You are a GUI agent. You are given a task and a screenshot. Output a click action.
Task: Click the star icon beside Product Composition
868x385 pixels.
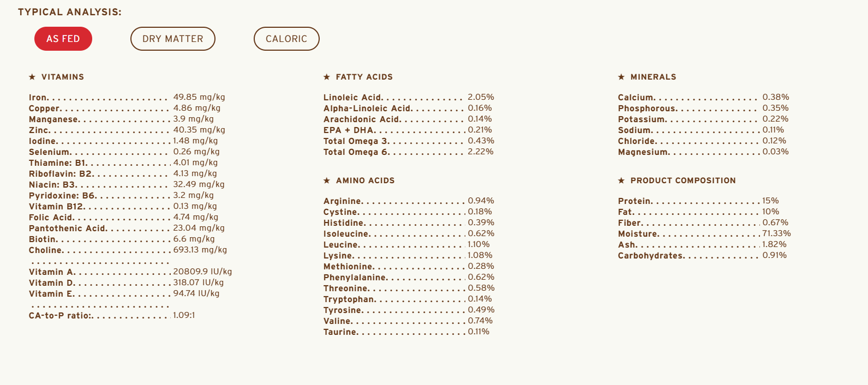coord(621,181)
